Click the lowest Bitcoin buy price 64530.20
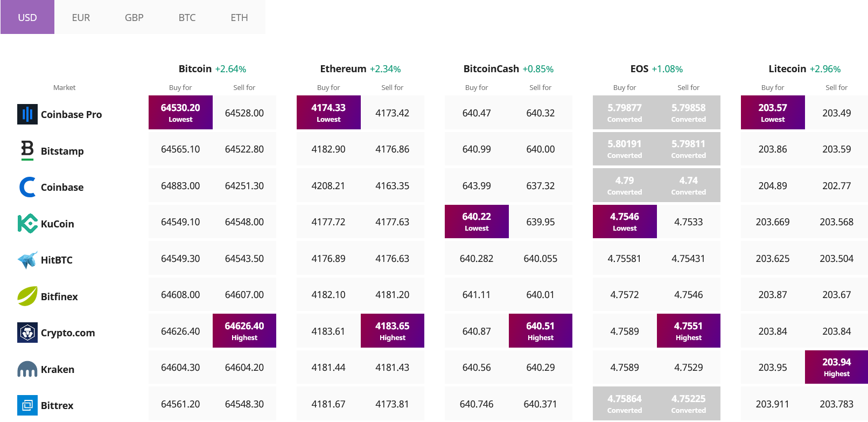Screen dimensions: 868x422 180,113
